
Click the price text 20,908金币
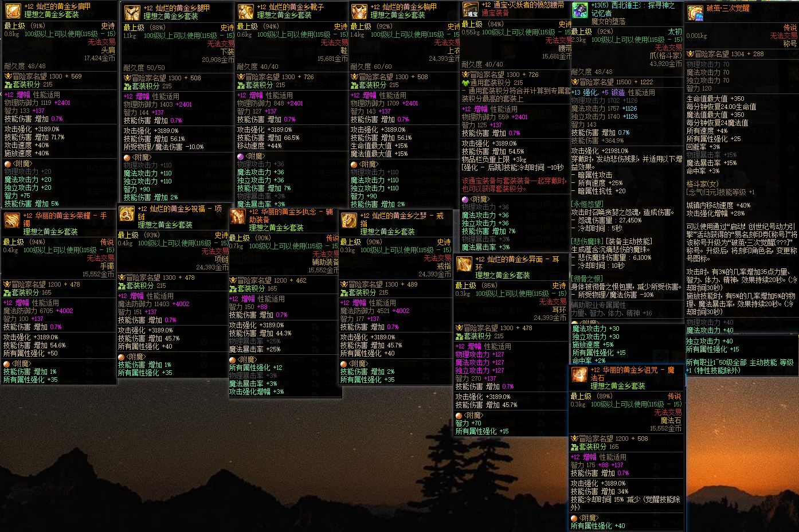(218, 60)
